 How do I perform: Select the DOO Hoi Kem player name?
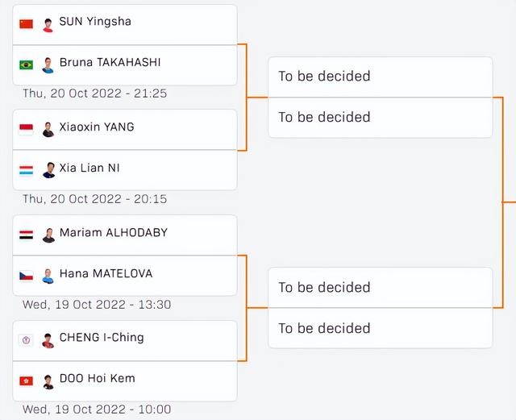click(x=98, y=378)
